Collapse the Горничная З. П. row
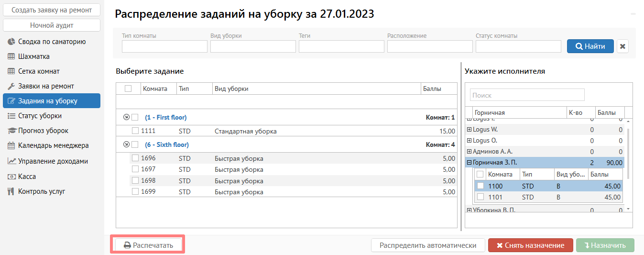The height and width of the screenshot is (255, 644). click(469, 163)
